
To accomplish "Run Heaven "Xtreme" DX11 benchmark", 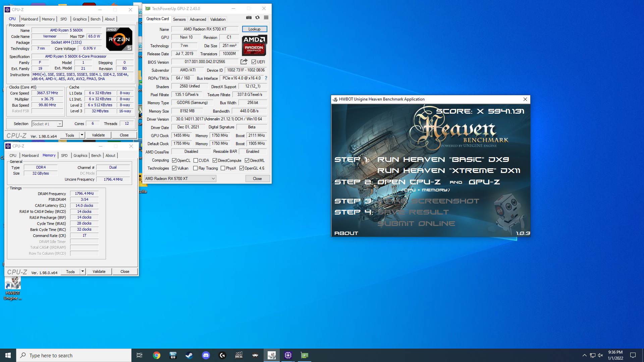I will [x=449, y=171].
